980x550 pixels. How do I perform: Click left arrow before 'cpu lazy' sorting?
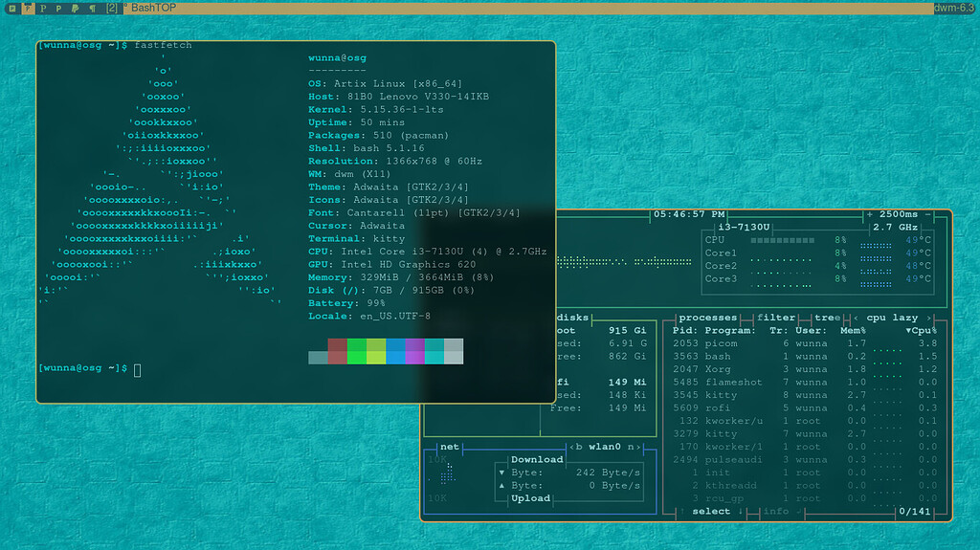pos(856,318)
